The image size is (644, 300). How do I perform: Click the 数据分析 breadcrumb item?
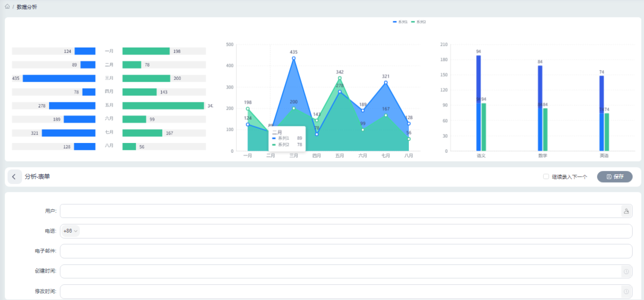[27, 7]
